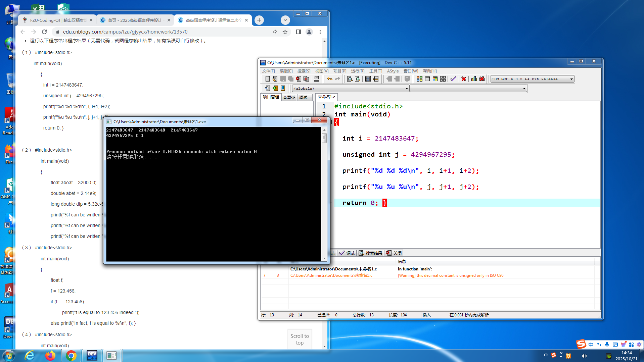Click the warning message row in compiler panel
The image size is (644, 362).
tap(430, 275)
